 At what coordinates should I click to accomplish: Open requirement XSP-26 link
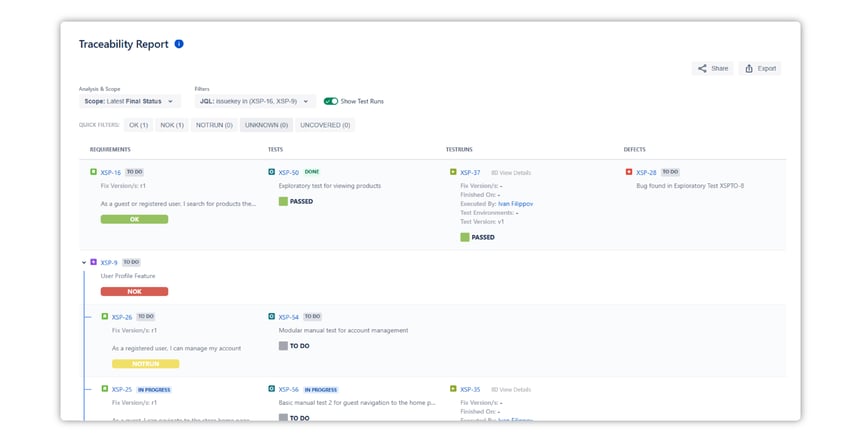(x=122, y=317)
